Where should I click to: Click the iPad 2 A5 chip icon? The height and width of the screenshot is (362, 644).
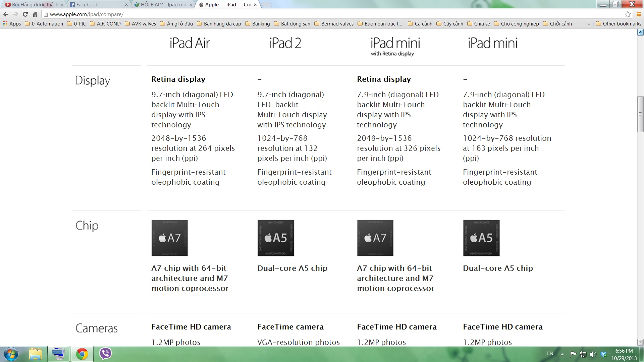(275, 237)
